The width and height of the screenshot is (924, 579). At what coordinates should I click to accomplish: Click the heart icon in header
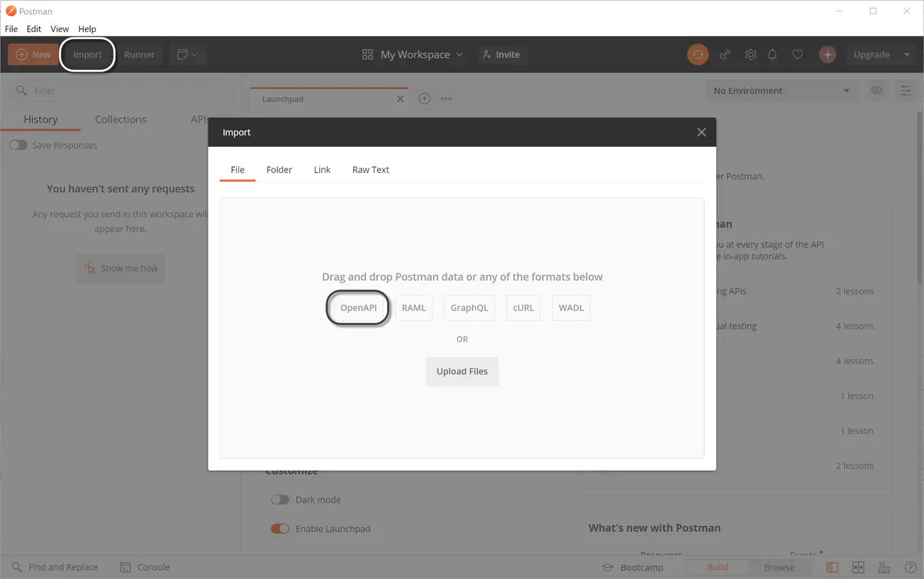tap(798, 55)
